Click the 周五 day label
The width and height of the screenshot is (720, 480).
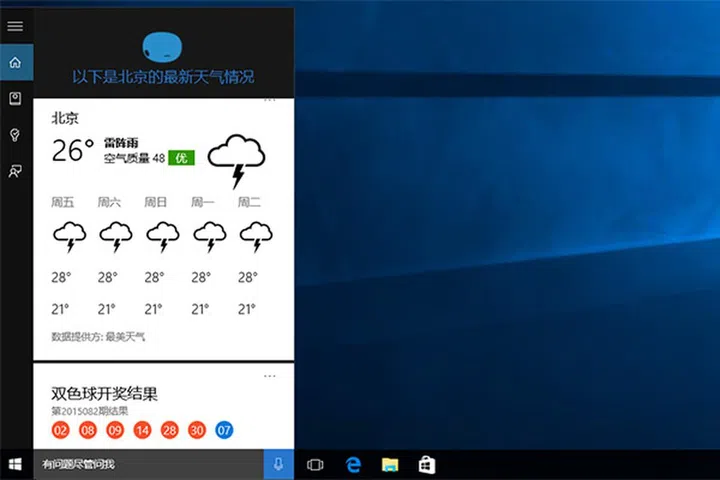(62, 203)
